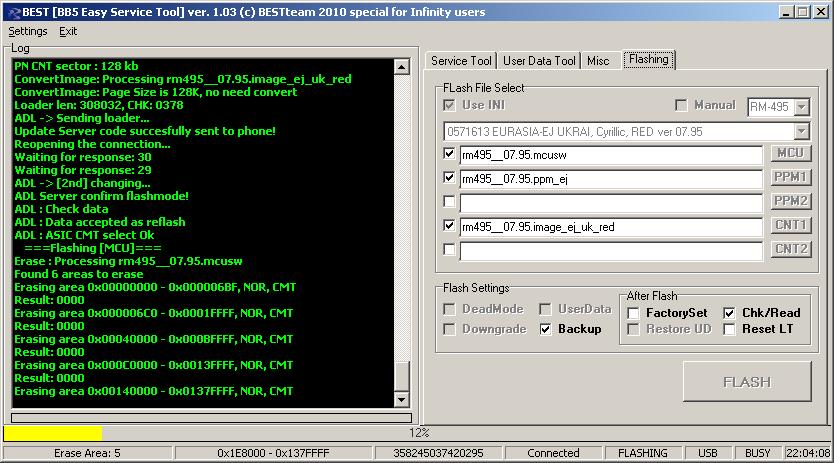Click the rm495__07.95.mcusw file field

(611, 155)
